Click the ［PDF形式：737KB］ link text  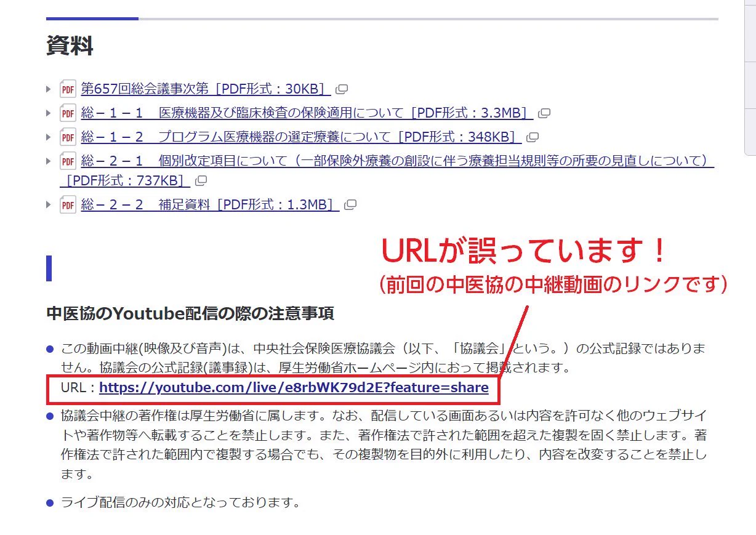[125, 181]
